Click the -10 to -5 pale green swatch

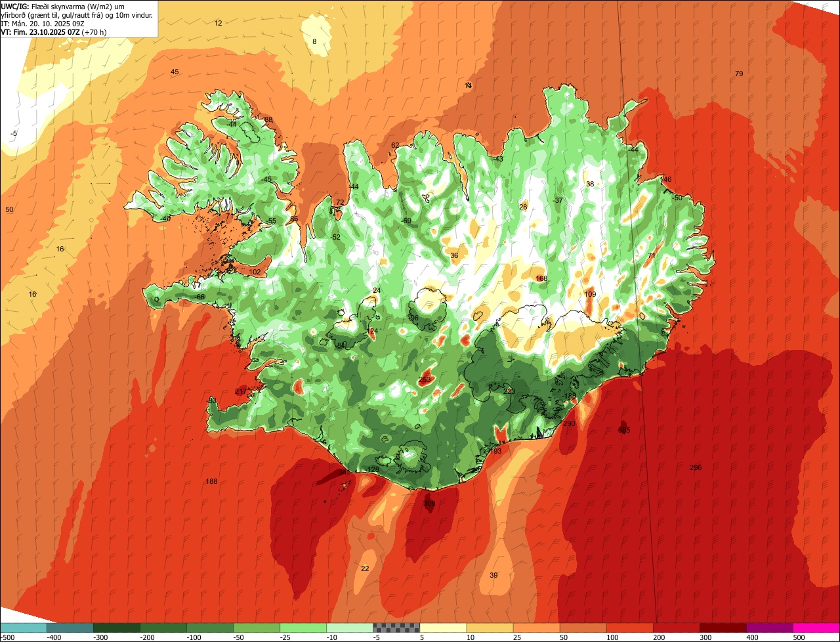[x=349, y=628]
